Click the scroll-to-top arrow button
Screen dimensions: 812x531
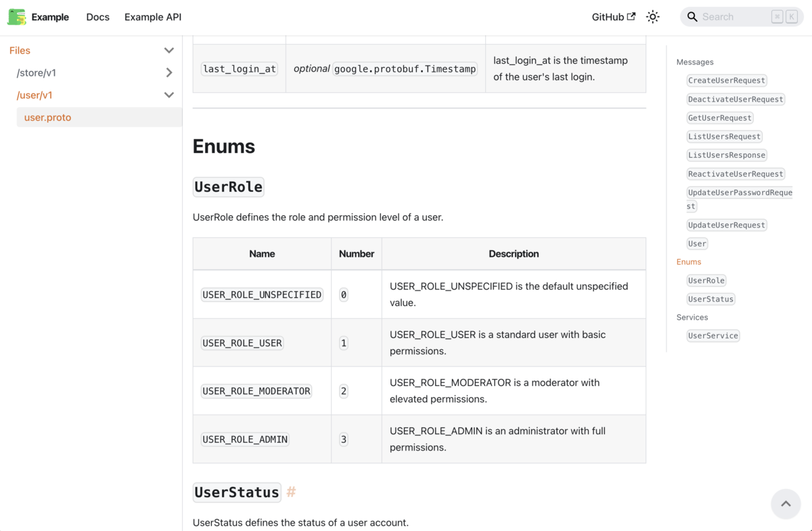pos(786,503)
